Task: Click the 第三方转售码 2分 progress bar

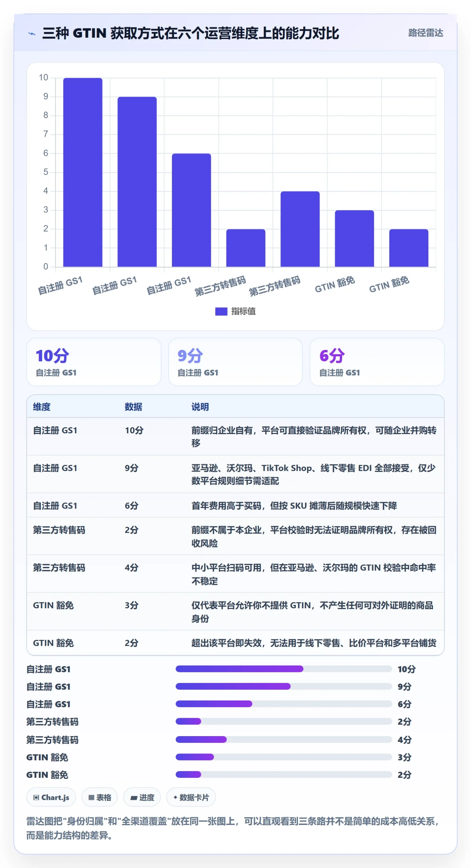Action: 284,722
